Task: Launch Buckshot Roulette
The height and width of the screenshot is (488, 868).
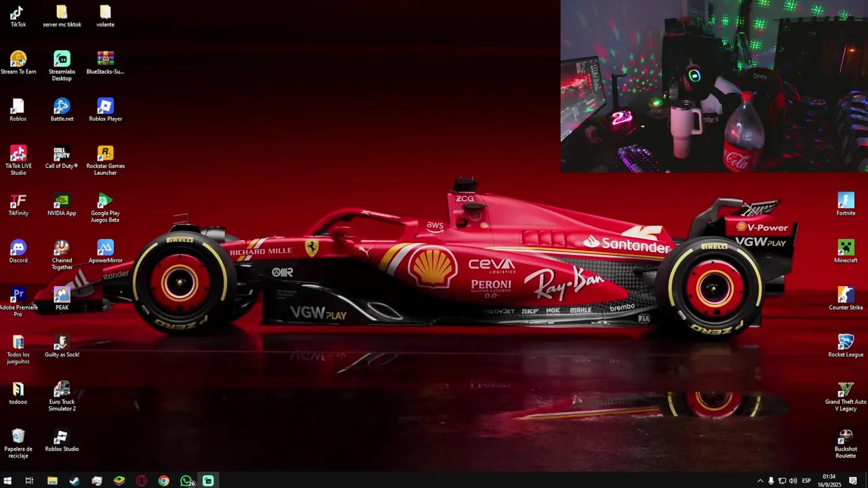Action: click(846, 444)
